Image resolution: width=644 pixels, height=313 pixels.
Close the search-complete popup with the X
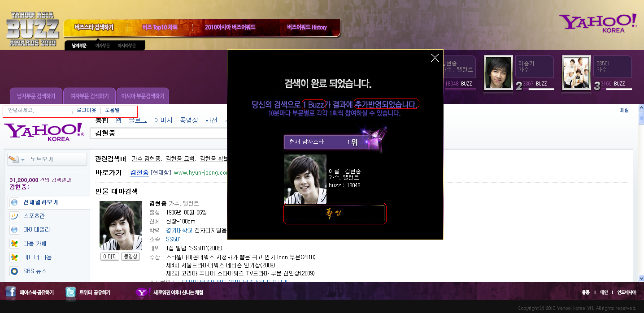point(435,57)
